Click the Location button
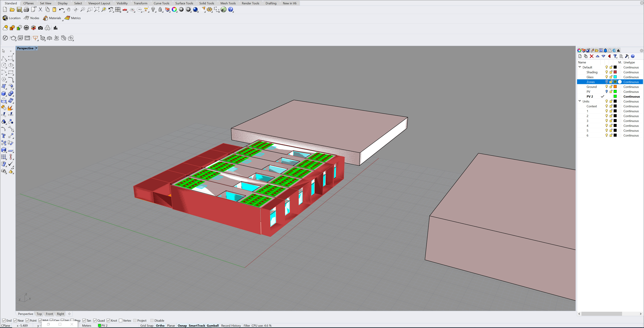Image resolution: width=644 pixels, height=328 pixels. coord(12,18)
